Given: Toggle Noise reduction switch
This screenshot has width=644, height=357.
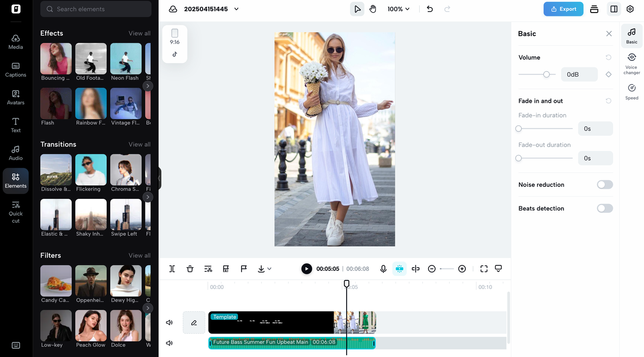Looking at the screenshot, I should [605, 185].
